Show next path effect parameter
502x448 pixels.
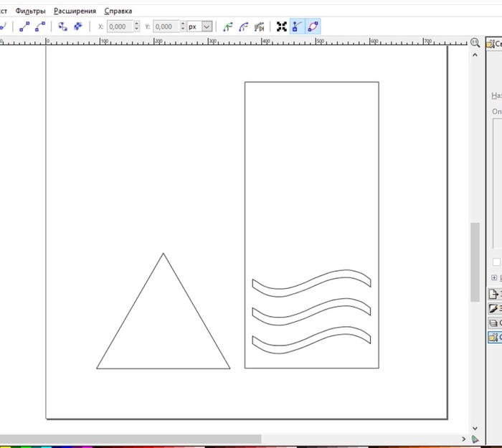(x=260, y=27)
